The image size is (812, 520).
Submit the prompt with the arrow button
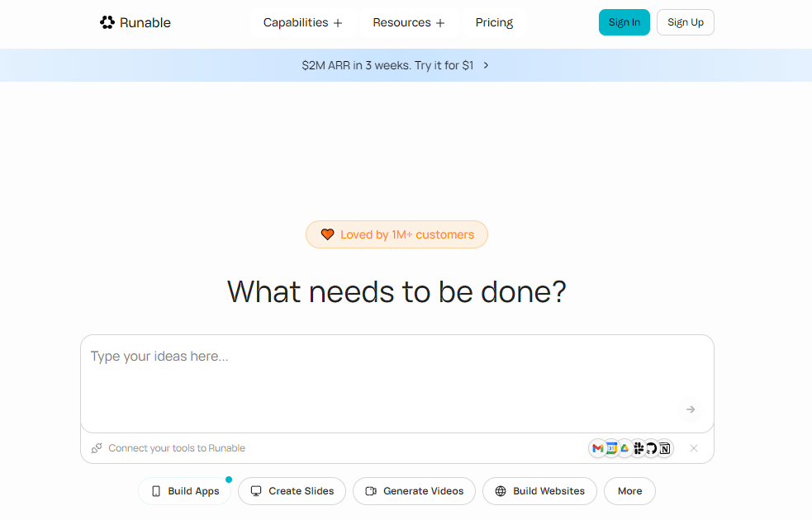(x=691, y=409)
